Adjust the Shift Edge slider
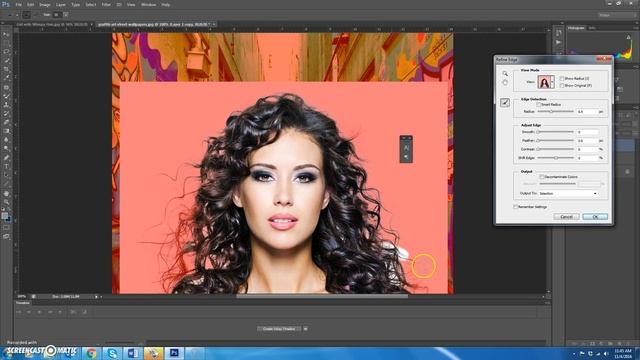This screenshot has height=360, width=640. tap(556, 158)
